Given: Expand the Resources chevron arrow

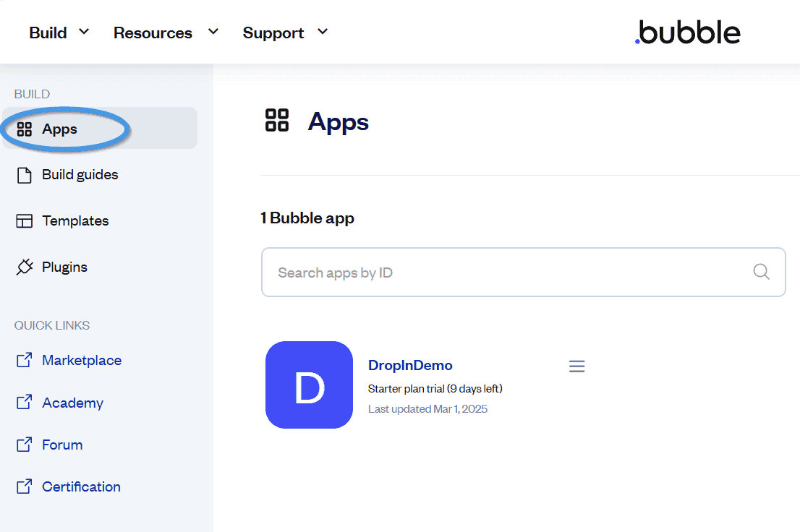Looking at the screenshot, I should [x=213, y=32].
